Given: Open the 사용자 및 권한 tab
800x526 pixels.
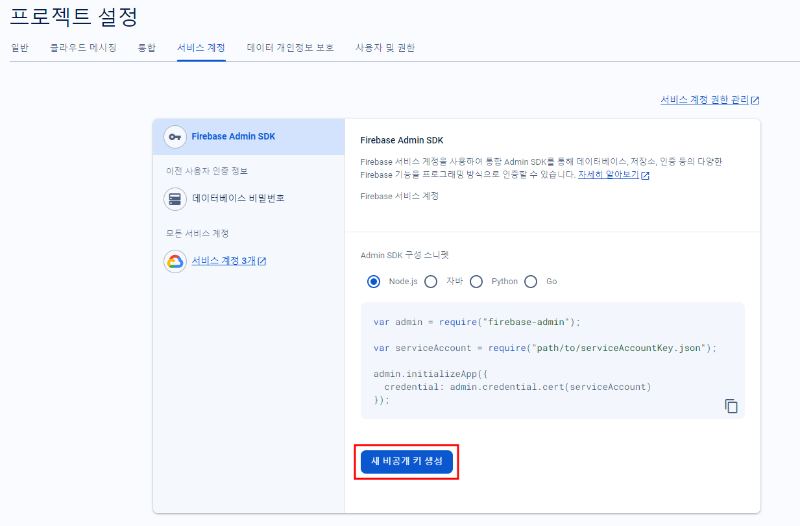Looking at the screenshot, I should click(x=385, y=48).
